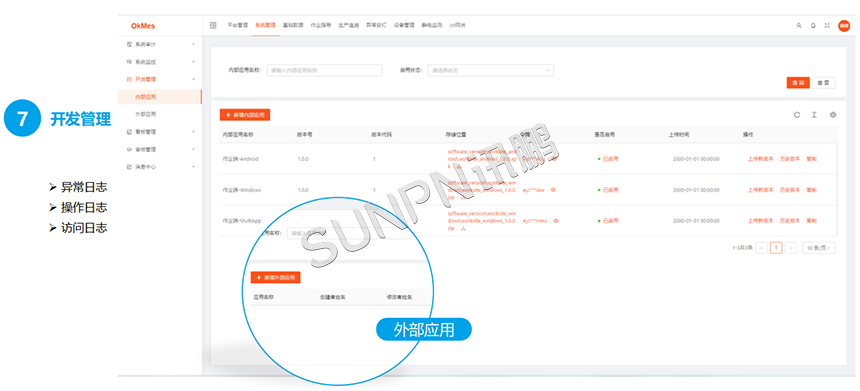The height and width of the screenshot is (391, 860).
Task: Expand 系统监控 menu chevron
Action: [x=194, y=61]
